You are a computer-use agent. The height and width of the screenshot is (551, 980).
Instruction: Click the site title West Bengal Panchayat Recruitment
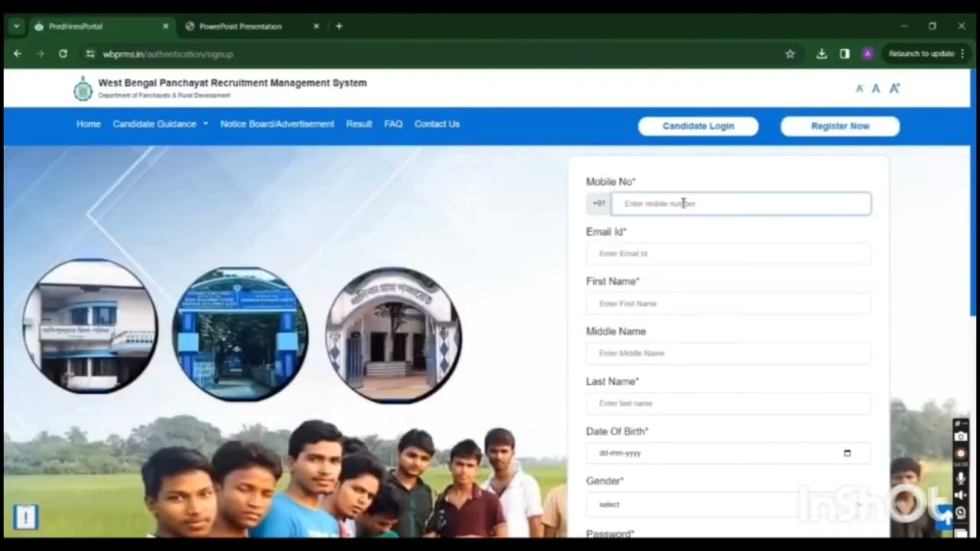[x=233, y=83]
